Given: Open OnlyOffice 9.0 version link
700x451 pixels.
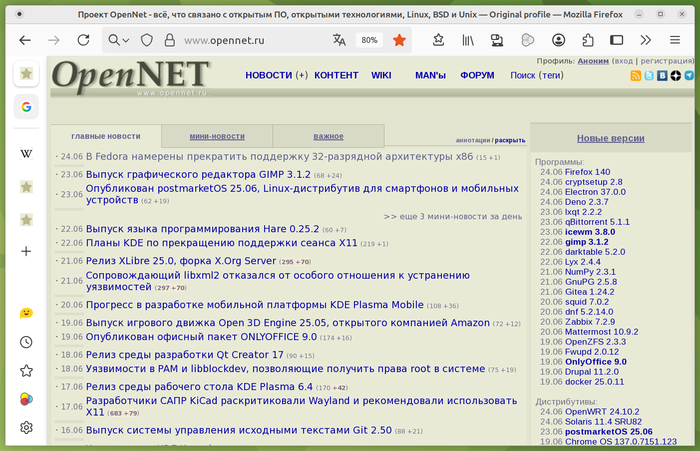Looking at the screenshot, I should tap(596, 362).
